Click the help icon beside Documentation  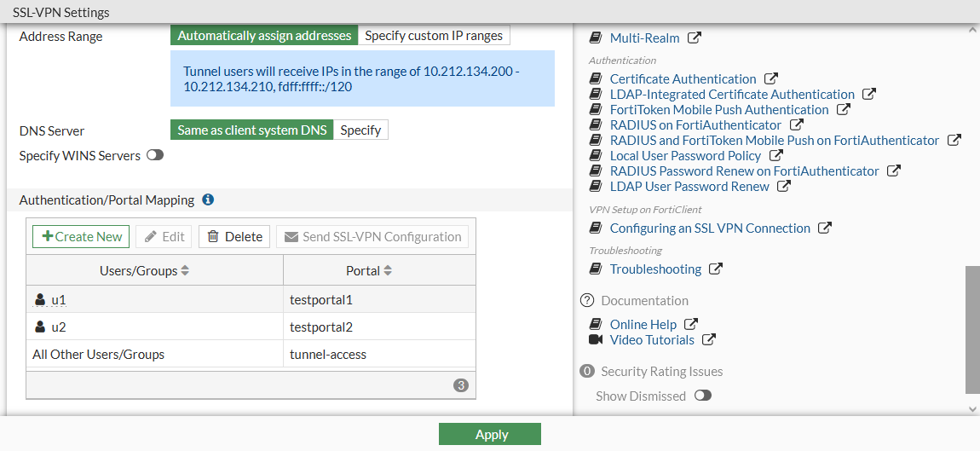(x=586, y=301)
